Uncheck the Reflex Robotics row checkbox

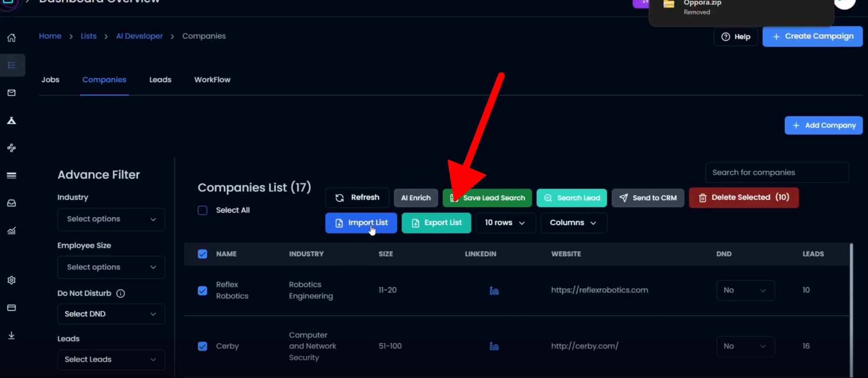click(x=203, y=290)
